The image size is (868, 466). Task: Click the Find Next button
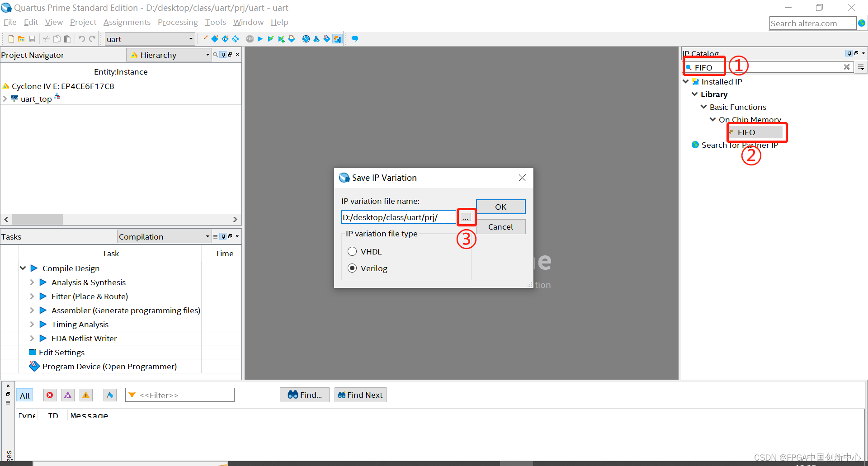click(x=360, y=395)
